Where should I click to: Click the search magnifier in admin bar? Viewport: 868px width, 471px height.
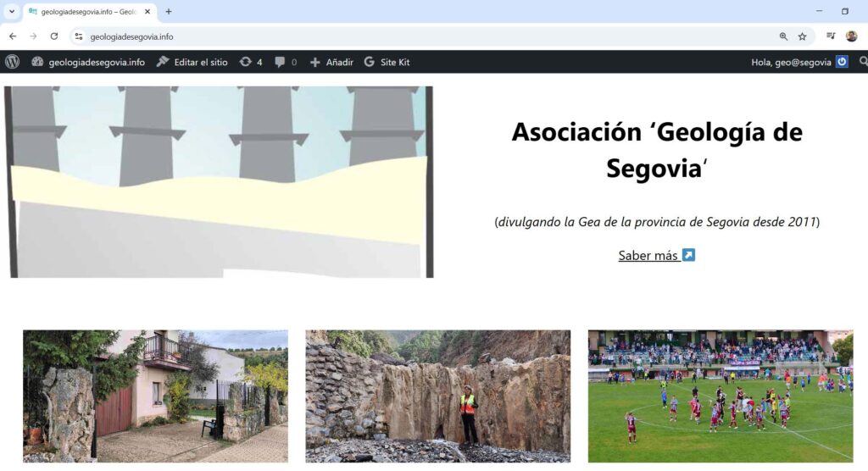pyautogui.click(x=863, y=62)
